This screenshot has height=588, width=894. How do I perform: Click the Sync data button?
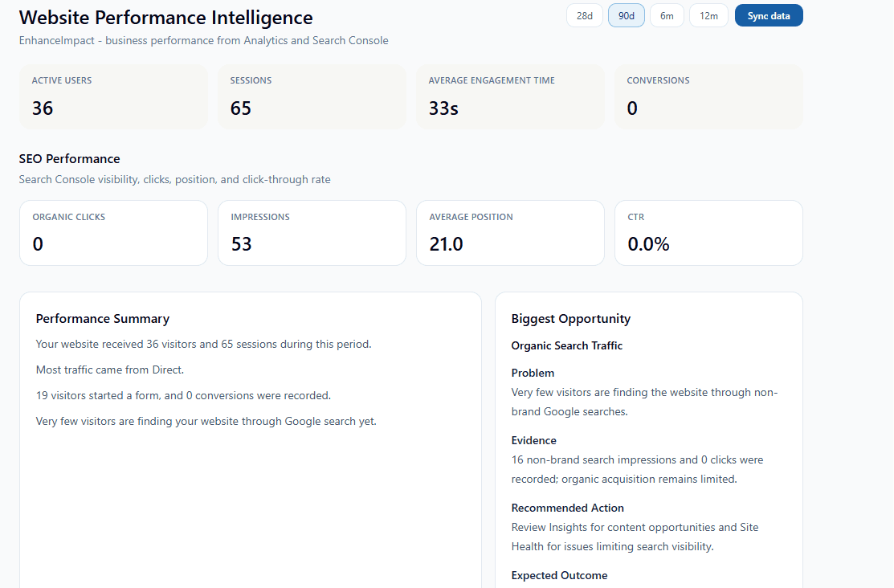point(769,15)
